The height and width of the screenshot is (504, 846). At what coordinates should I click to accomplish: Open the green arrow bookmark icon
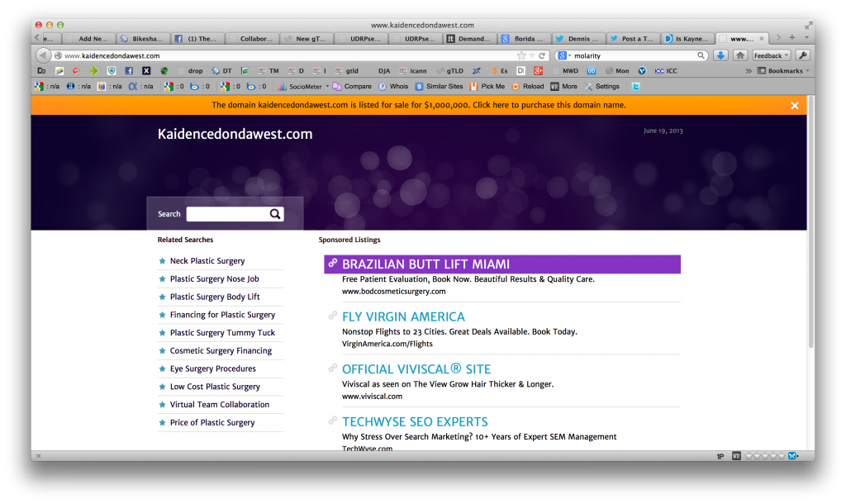94,71
